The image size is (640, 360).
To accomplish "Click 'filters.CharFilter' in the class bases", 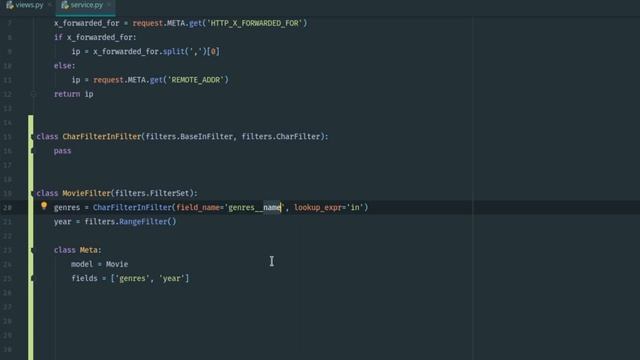I will [281, 137].
